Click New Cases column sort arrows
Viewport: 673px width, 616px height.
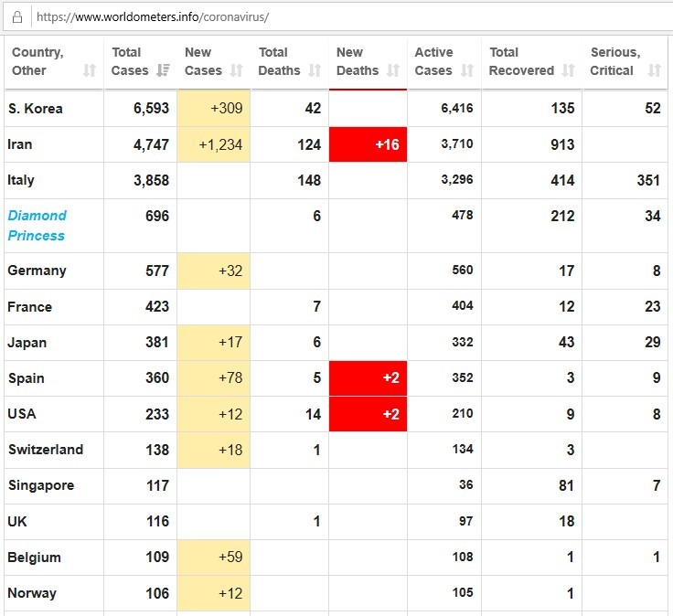[237, 70]
